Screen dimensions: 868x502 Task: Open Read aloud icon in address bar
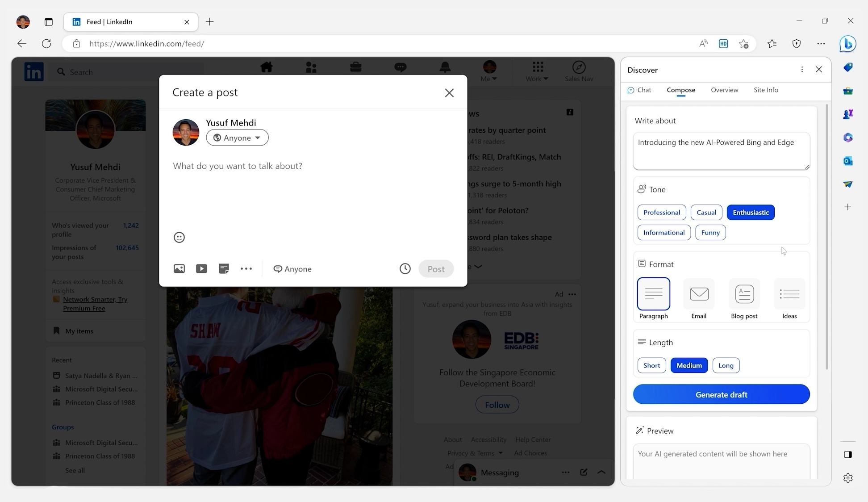[x=703, y=44]
